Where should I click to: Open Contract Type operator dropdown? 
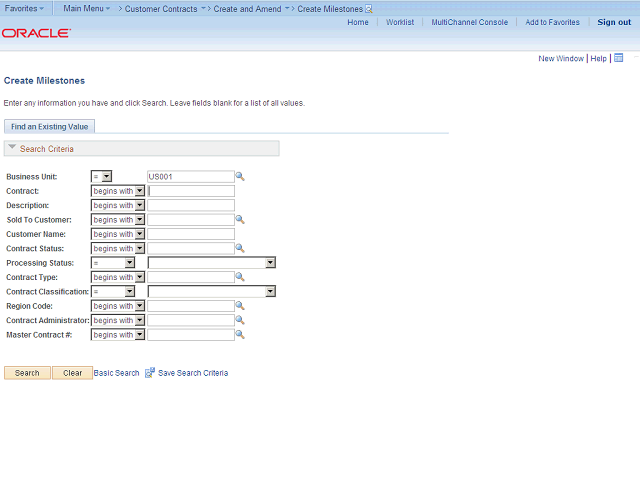118,277
